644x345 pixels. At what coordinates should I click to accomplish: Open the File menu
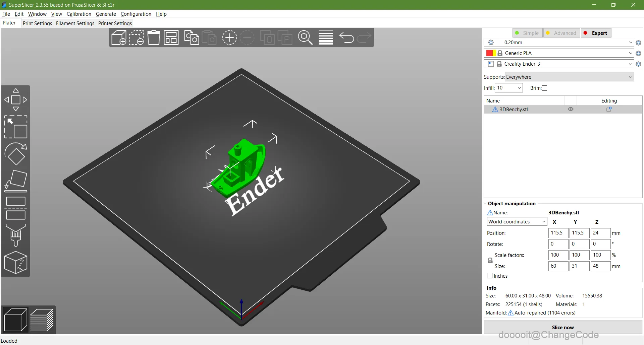6,14
